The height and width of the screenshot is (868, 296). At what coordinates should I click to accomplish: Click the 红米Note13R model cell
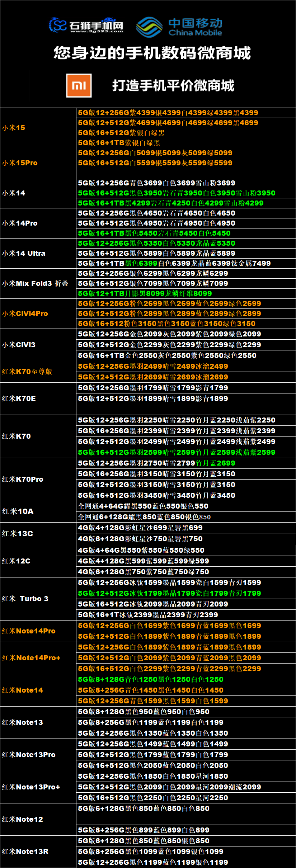(38, 852)
